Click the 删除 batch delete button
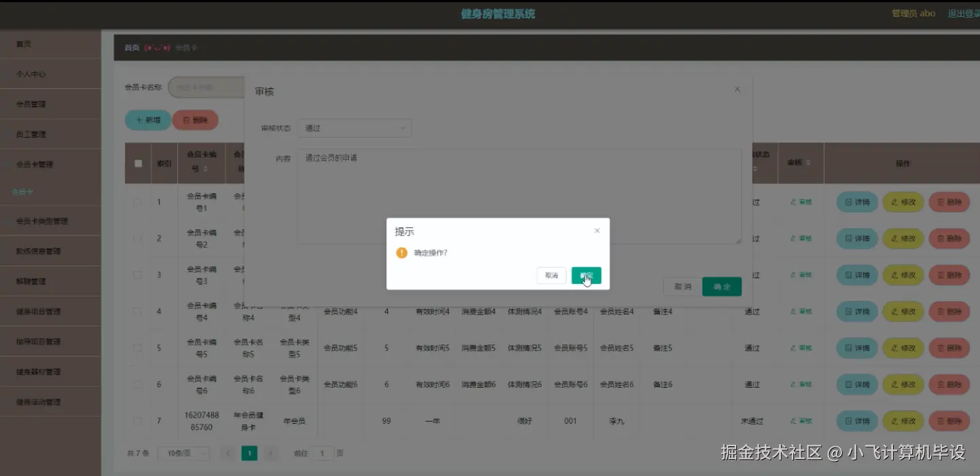 (196, 120)
